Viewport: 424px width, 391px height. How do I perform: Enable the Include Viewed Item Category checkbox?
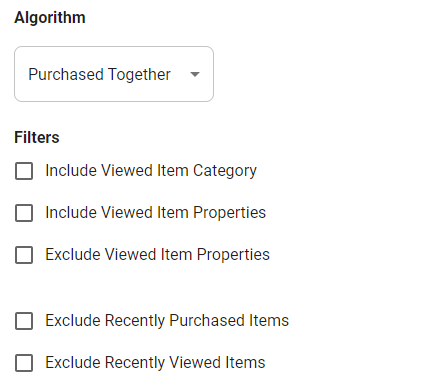pos(24,171)
